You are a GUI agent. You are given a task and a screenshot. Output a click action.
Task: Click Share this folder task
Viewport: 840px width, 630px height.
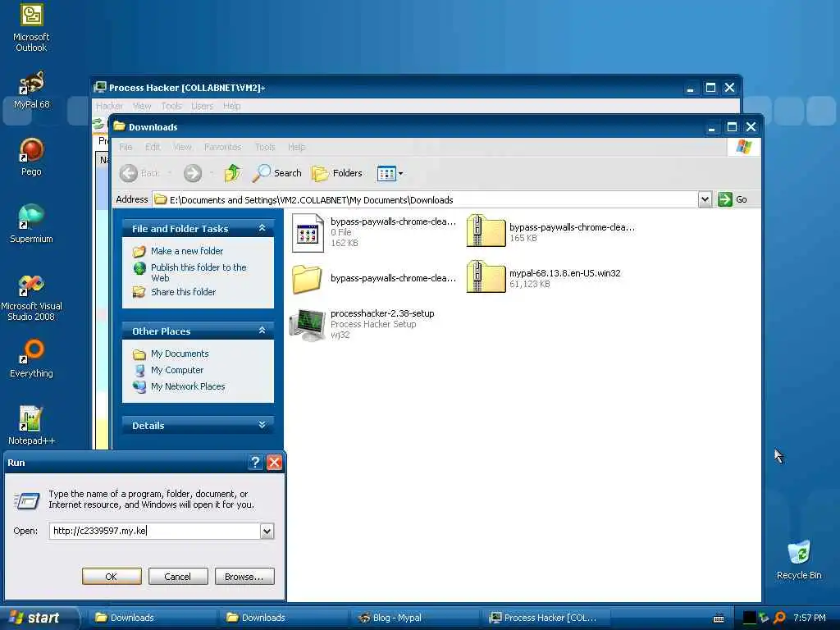pos(183,292)
